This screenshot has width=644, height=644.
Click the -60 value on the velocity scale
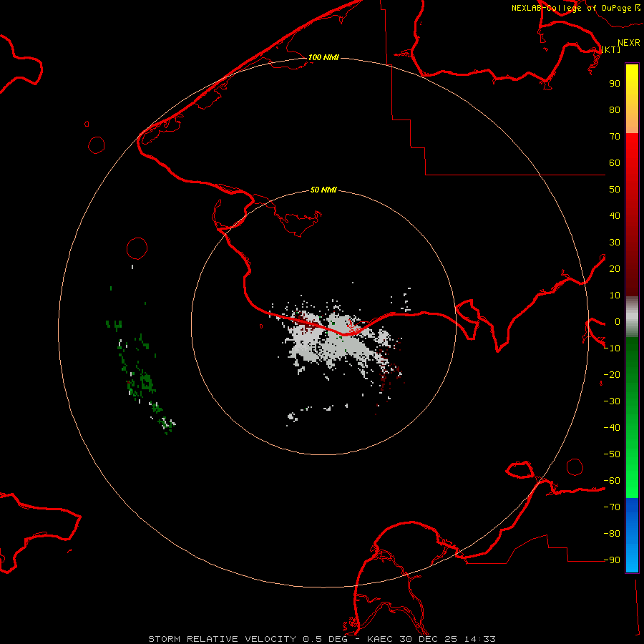(612, 481)
